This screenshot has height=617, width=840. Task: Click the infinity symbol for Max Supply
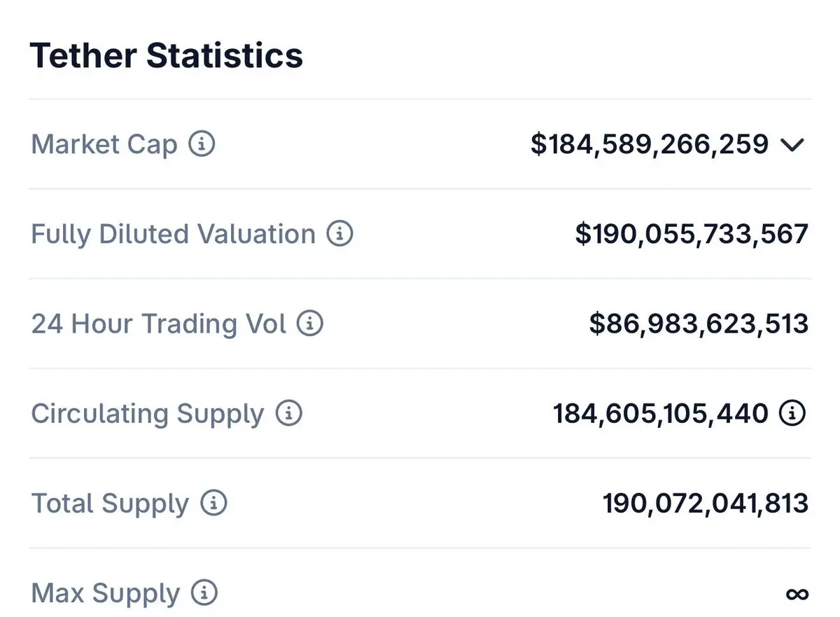click(x=797, y=595)
